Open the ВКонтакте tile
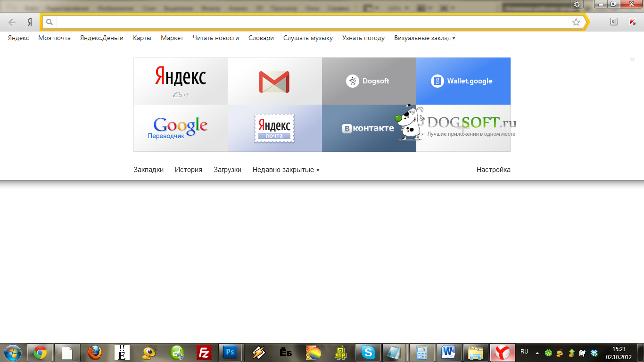The width and height of the screenshot is (644, 362). click(x=369, y=128)
